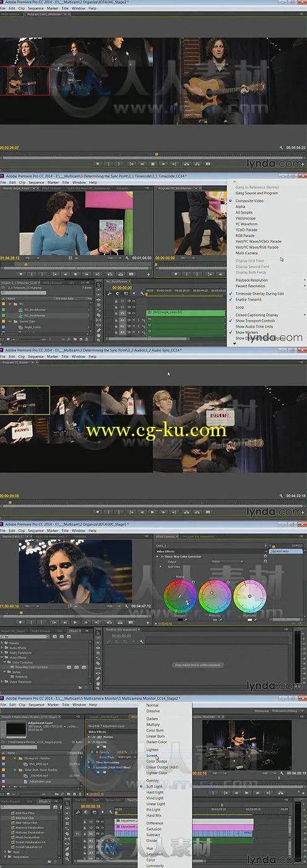
Task: Select Hard Light from the blend list
Action: [x=155, y=792]
